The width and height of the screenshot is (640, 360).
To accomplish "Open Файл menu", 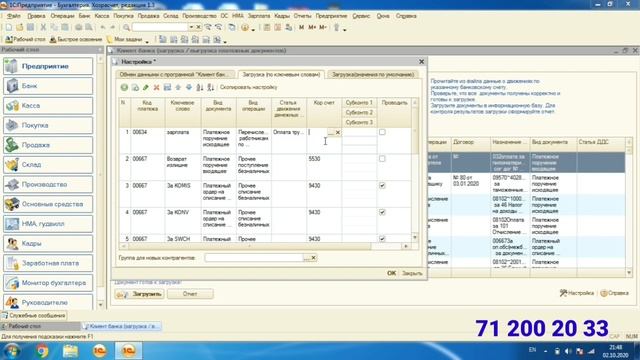I will [x=13, y=16].
